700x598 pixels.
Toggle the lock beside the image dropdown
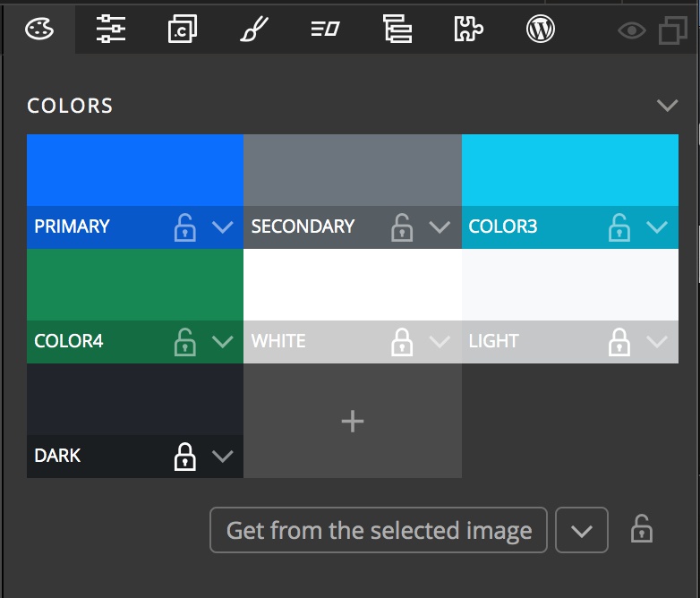tap(642, 529)
